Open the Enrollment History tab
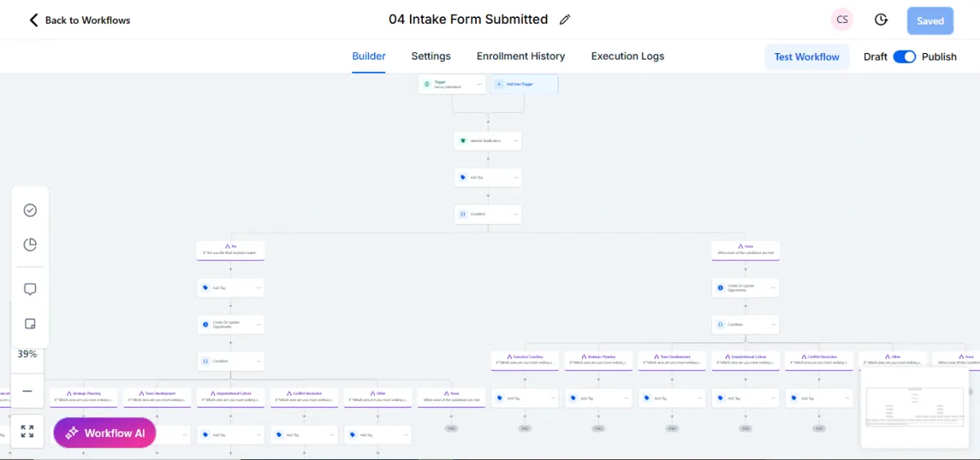This screenshot has width=980, height=460. click(x=520, y=56)
